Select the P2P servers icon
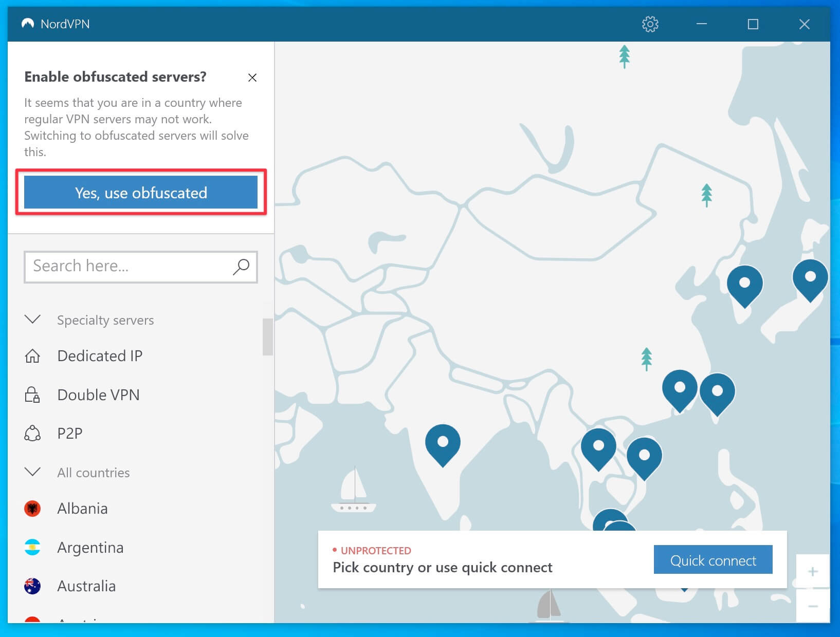 click(x=32, y=434)
